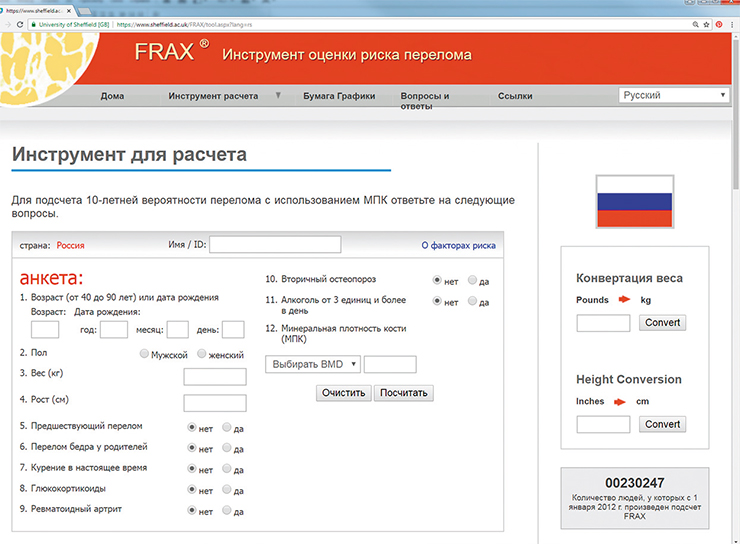Click the Russian flag image
The height and width of the screenshot is (544, 740).
[x=635, y=201]
